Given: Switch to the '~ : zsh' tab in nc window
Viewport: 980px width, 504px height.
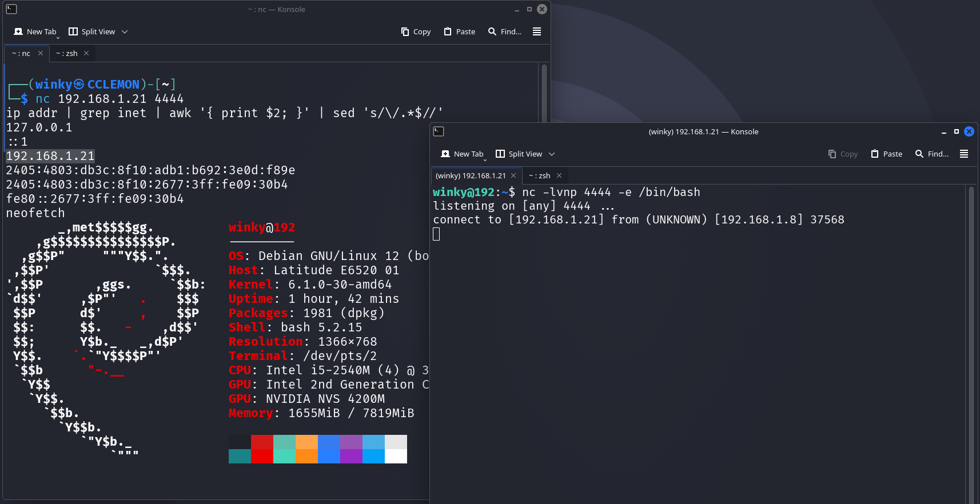Looking at the screenshot, I should (66, 54).
